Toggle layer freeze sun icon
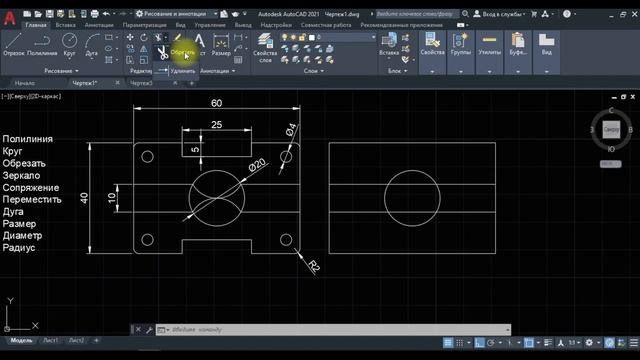This screenshot has height=360, width=640. 293,37
